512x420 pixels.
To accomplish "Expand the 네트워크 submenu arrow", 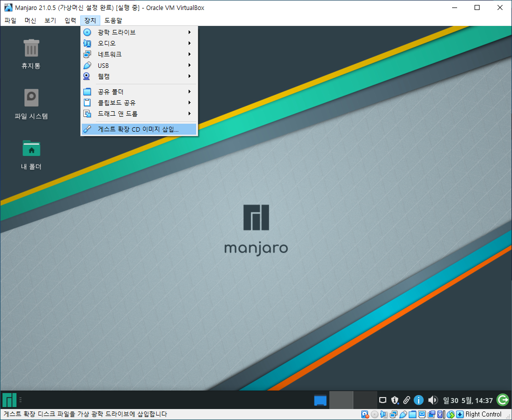I will [190, 54].
